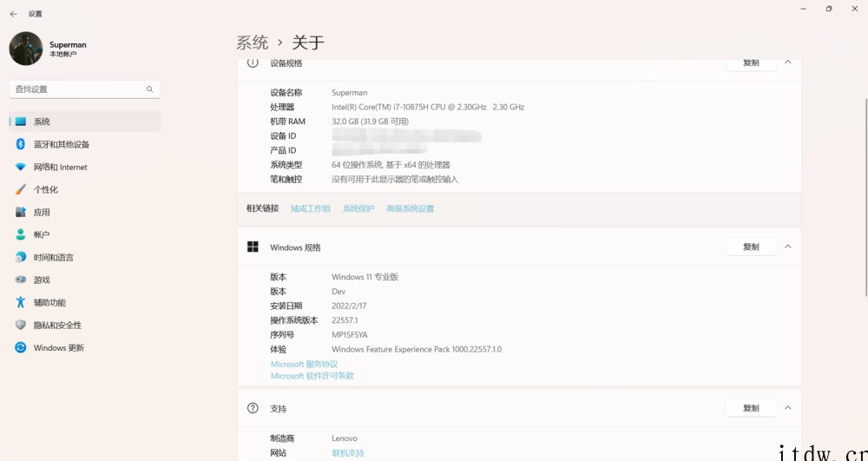Restore down the Settings window
868x461 pixels.
click(x=829, y=9)
